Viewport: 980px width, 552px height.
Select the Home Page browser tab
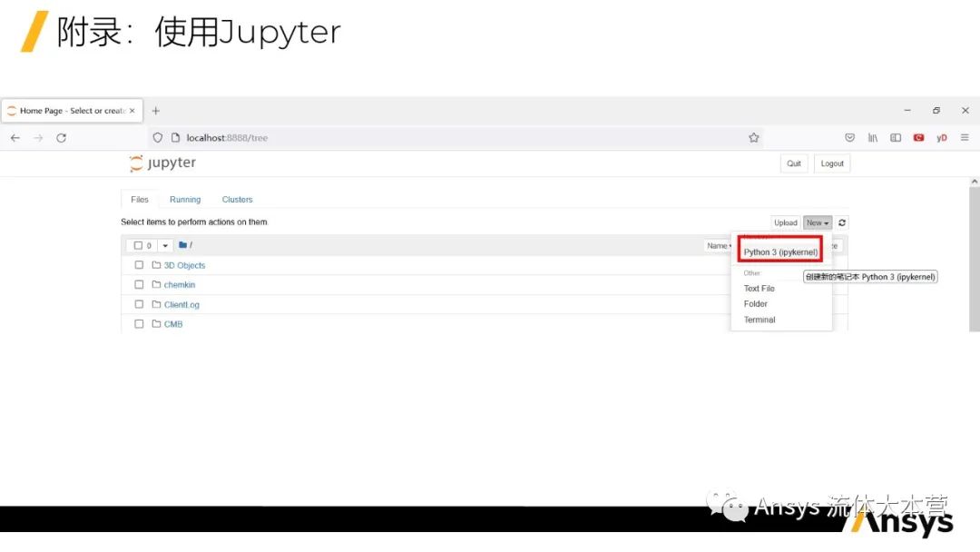point(72,111)
